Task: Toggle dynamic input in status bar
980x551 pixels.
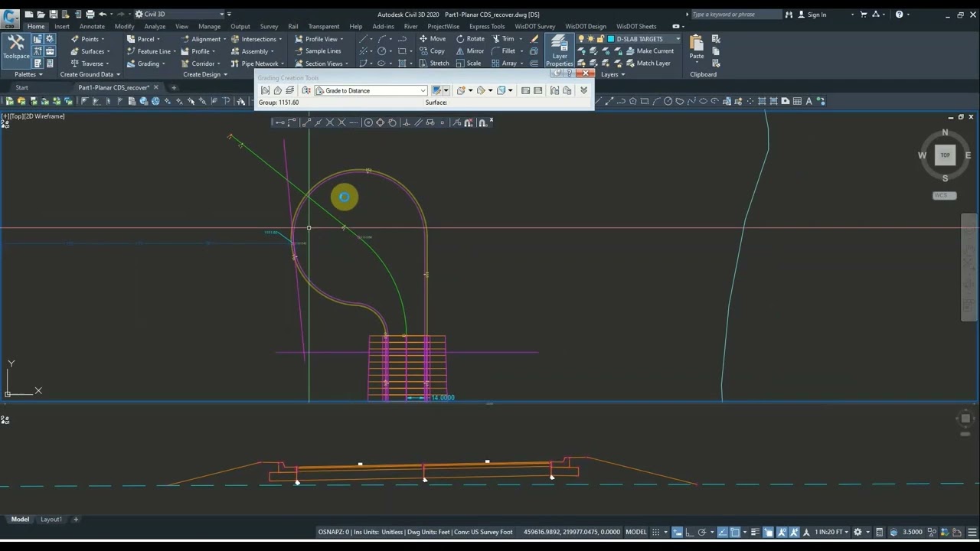Action: pyautogui.click(x=678, y=532)
